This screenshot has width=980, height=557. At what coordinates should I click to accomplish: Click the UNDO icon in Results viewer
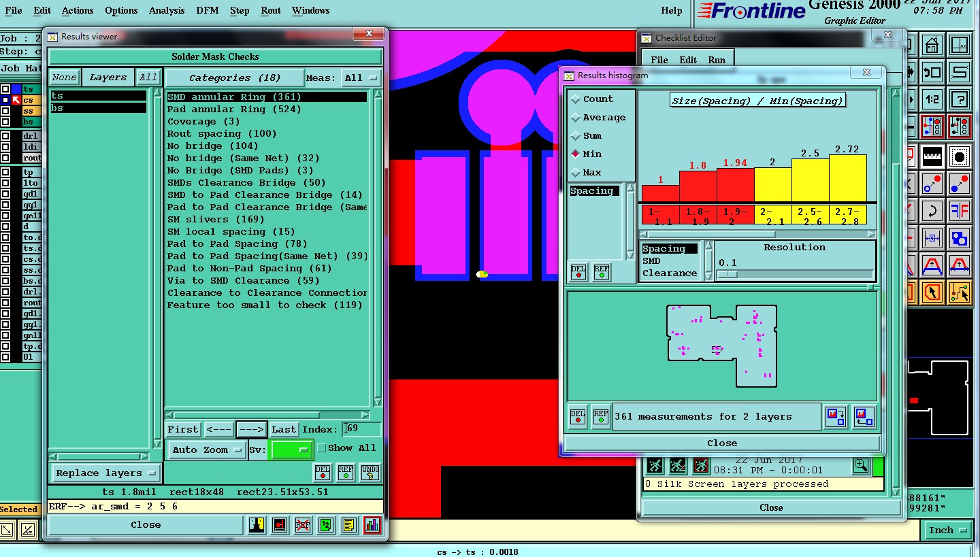pyautogui.click(x=370, y=472)
